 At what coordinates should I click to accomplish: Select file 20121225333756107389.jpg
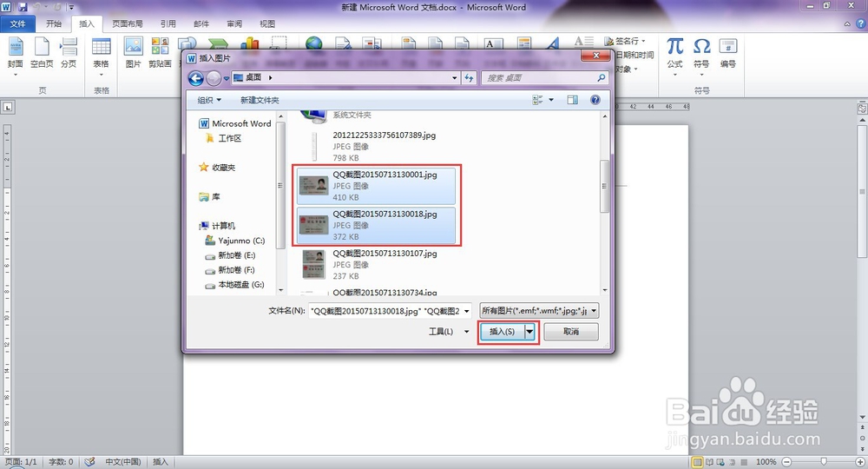click(377, 146)
